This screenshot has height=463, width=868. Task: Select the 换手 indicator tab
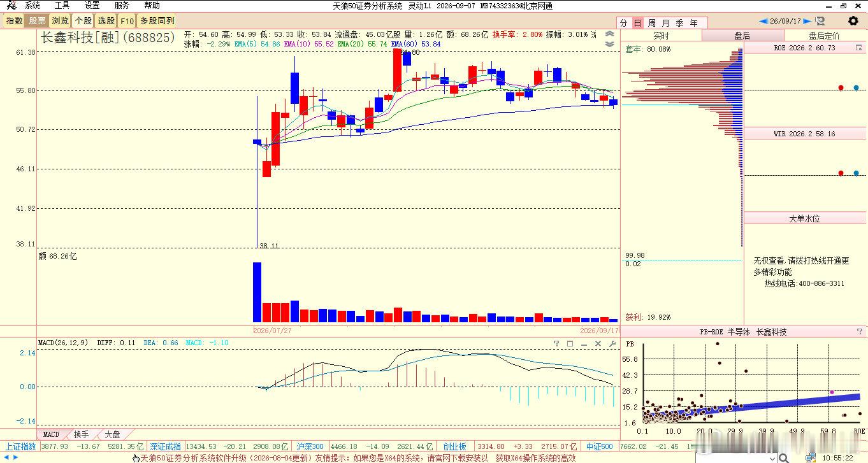(x=82, y=434)
